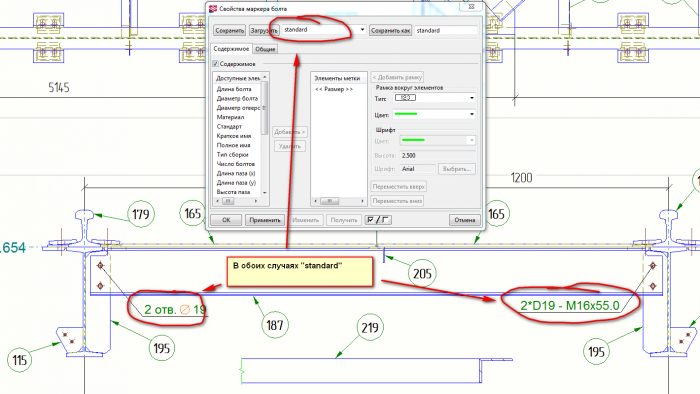700x394 pixels.
Task: Click the Применить button
Action: pos(265,220)
